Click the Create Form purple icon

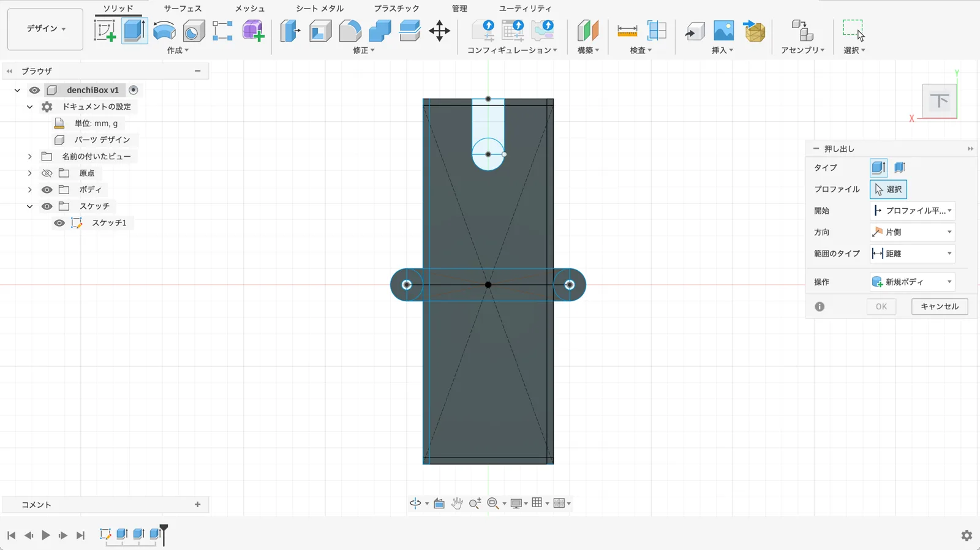[253, 31]
